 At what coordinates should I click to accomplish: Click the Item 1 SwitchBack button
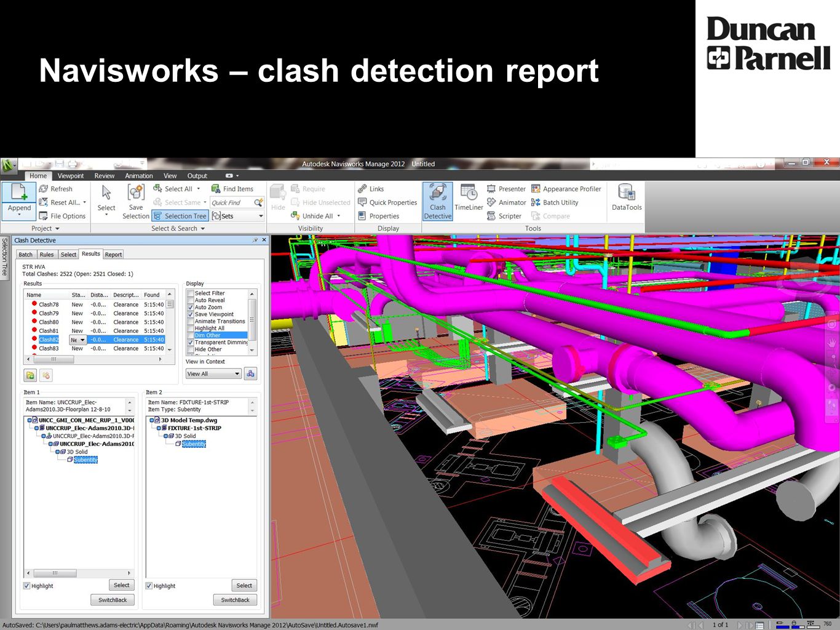point(113,600)
